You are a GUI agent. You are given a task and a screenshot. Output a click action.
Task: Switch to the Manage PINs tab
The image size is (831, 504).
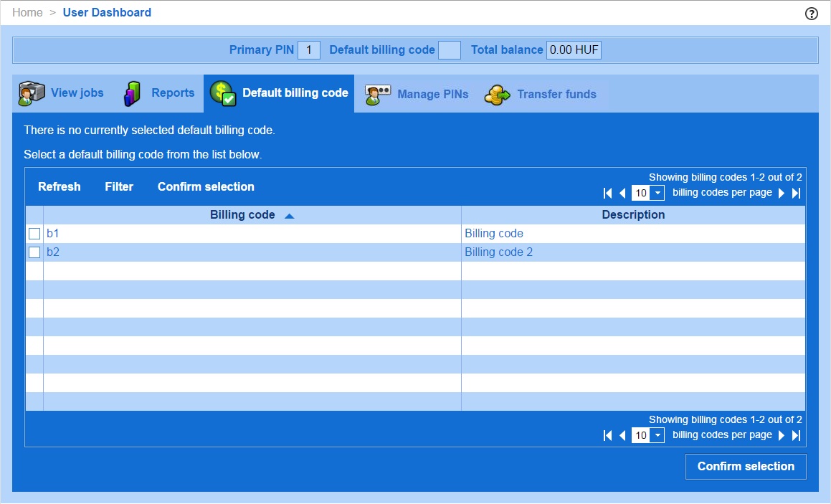click(x=433, y=94)
